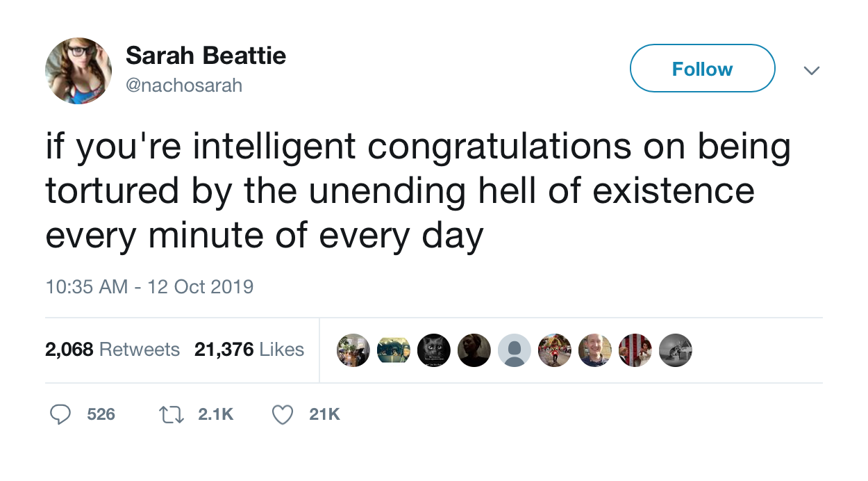This screenshot has width=868, height=481.
Task: View the 21,376 Likes list
Action: pyautogui.click(x=249, y=349)
